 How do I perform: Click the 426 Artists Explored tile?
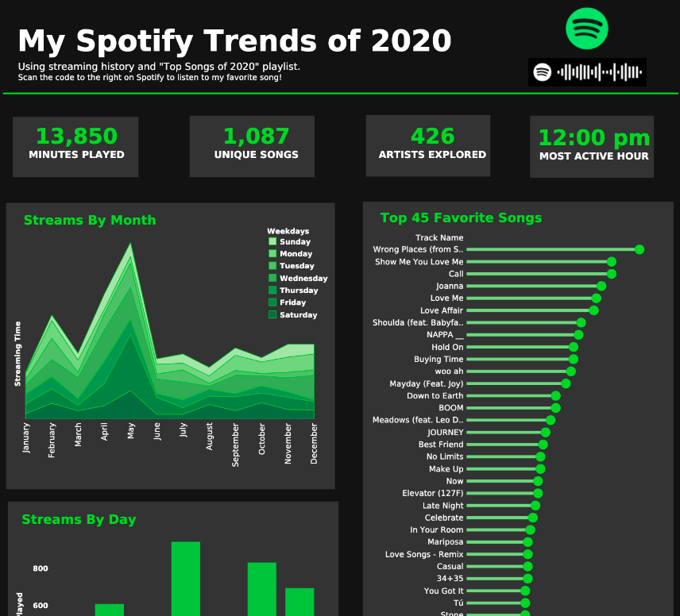coord(428,146)
